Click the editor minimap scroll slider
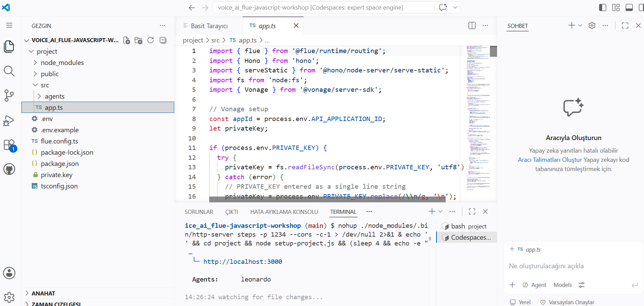 pos(493,51)
